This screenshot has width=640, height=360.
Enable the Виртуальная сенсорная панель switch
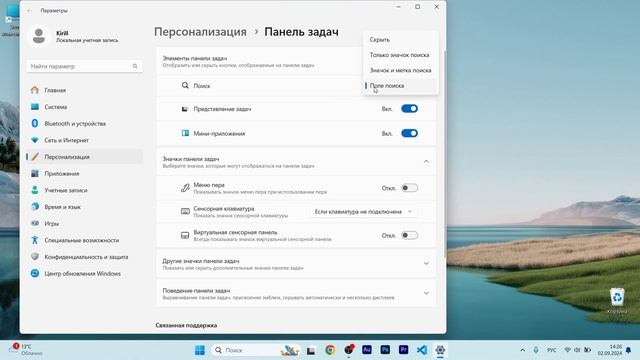point(409,236)
